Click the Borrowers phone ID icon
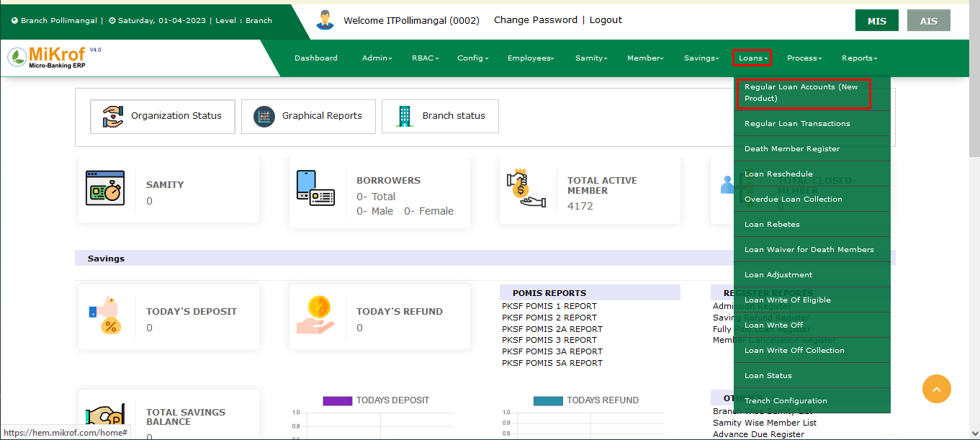This screenshot has height=440, width=980. pos(315,188)
